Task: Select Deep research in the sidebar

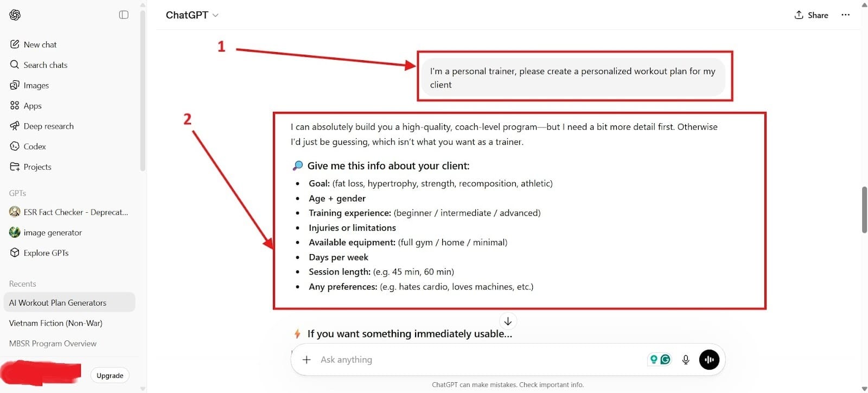Action: tap(48, 126)
